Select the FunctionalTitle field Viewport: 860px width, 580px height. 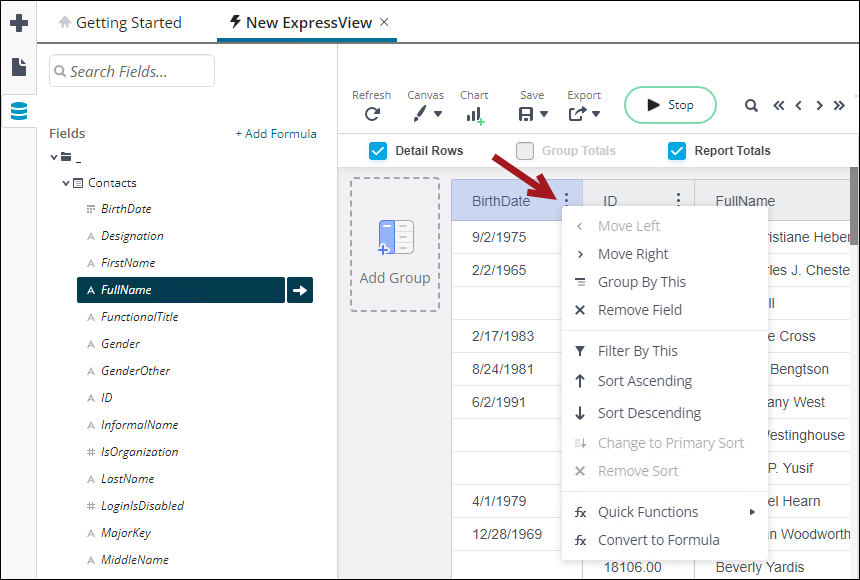pos(139,317)
